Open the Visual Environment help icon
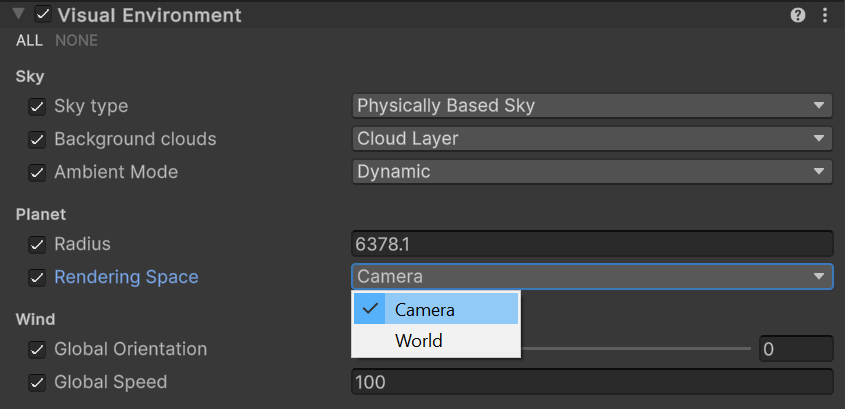Viewport: 845px width, 409px height. point(798,15)
